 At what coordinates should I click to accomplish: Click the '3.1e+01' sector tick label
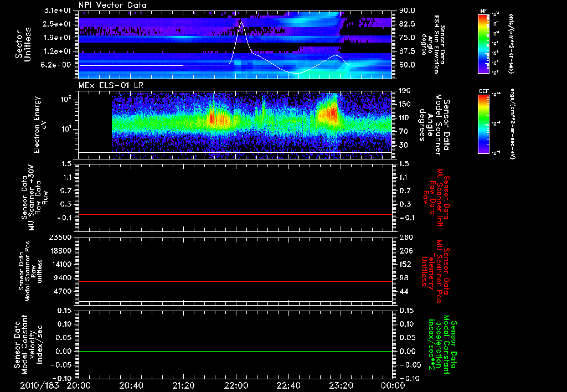click(59, 11)
